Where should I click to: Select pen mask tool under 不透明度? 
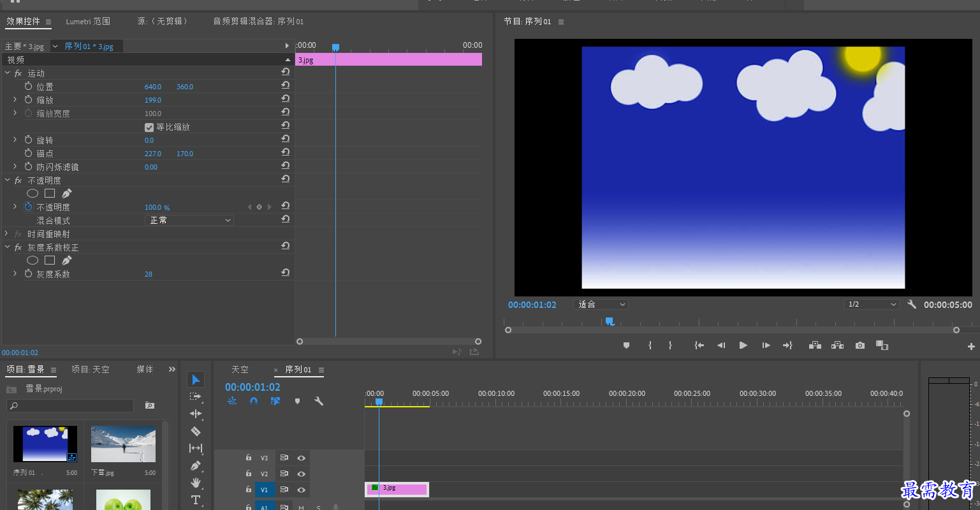point(67,193)
